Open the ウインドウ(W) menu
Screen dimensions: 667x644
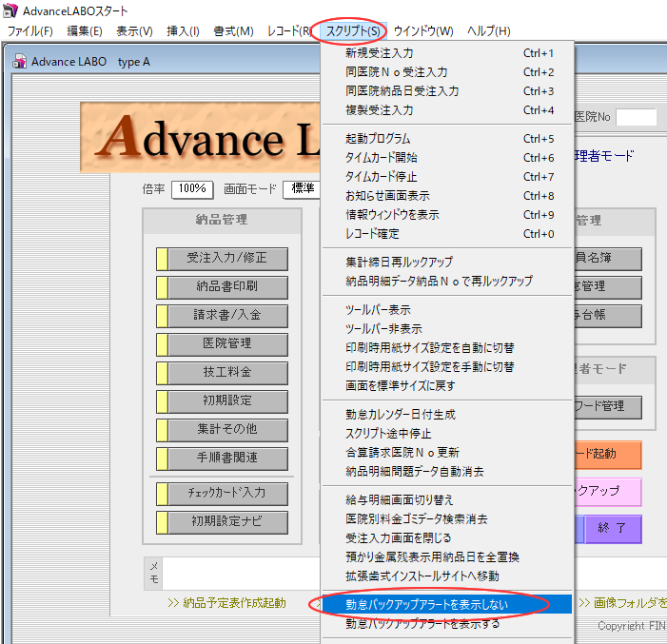click(x=423, y=31)
